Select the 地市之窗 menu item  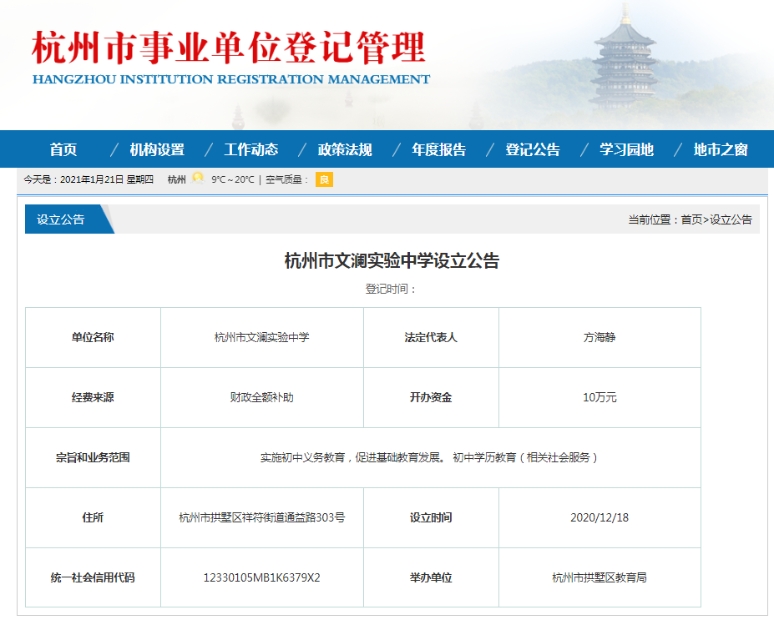click(x=721, y=150)
